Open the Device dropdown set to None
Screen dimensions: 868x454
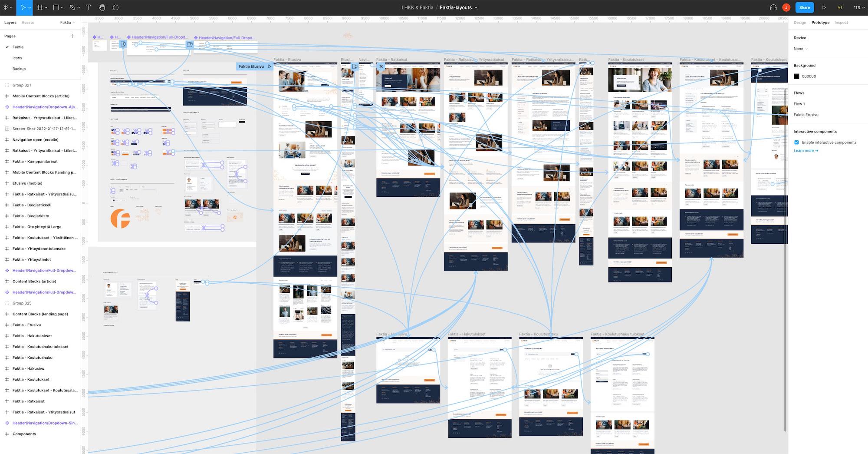pyautogui.click(x=801, y=49)
